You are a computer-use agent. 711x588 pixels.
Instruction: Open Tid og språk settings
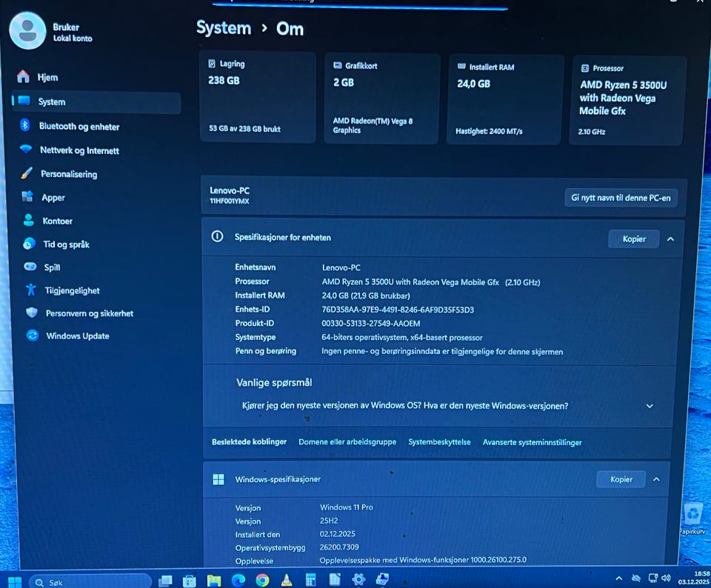click(56, 244)
